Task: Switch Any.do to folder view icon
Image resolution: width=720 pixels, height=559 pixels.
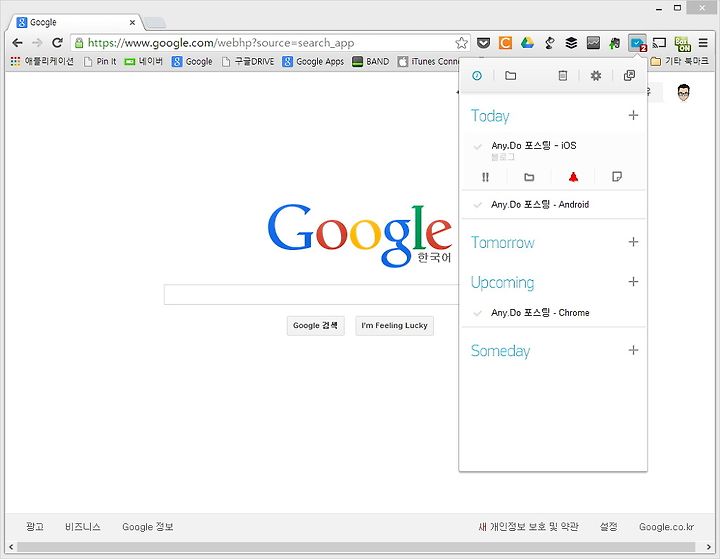Action: [511, 75]
